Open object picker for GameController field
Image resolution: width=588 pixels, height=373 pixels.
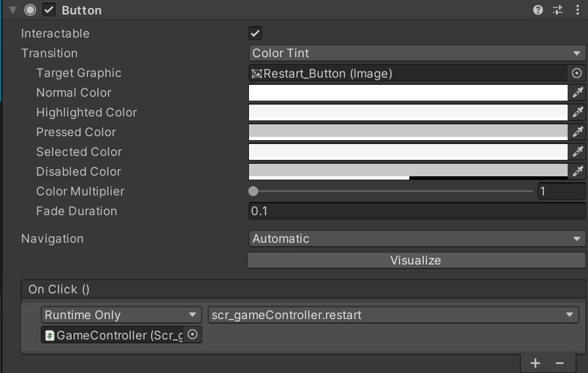coord(192,335)
